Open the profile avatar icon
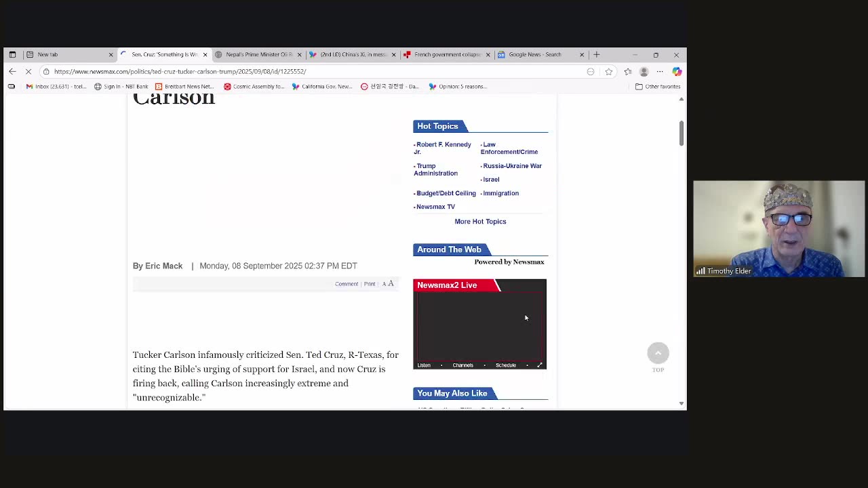Image resolution: width=868 pixels, height=488 pixels. point(644,71)
